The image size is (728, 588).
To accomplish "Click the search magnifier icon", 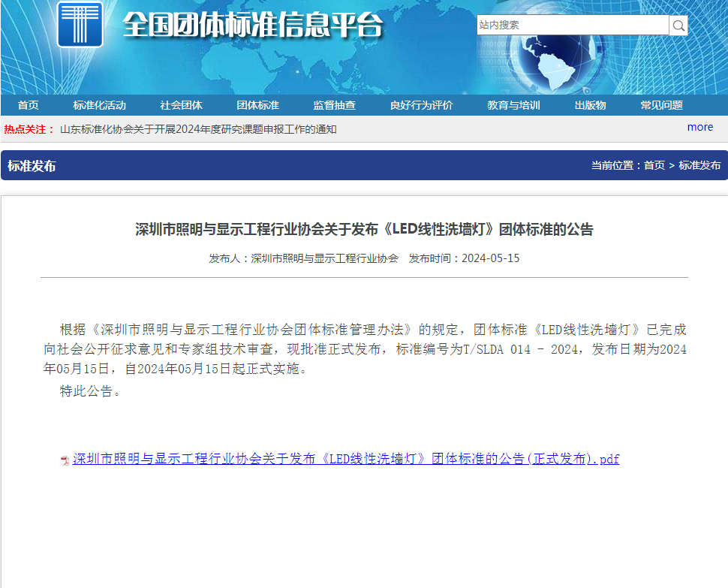I will 678,25.
